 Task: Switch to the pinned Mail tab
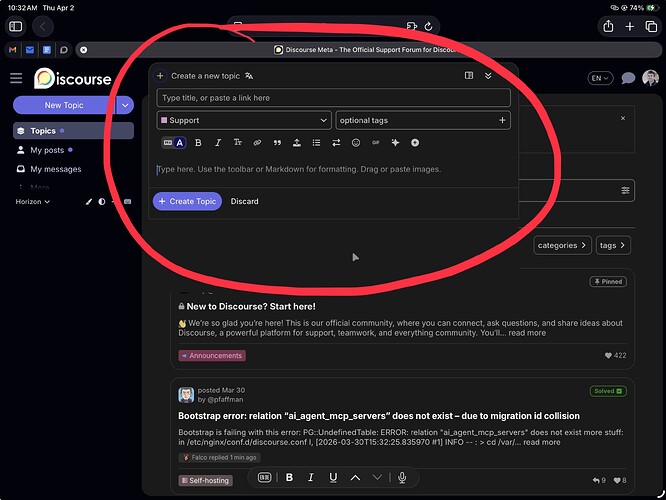coord(30,50)
